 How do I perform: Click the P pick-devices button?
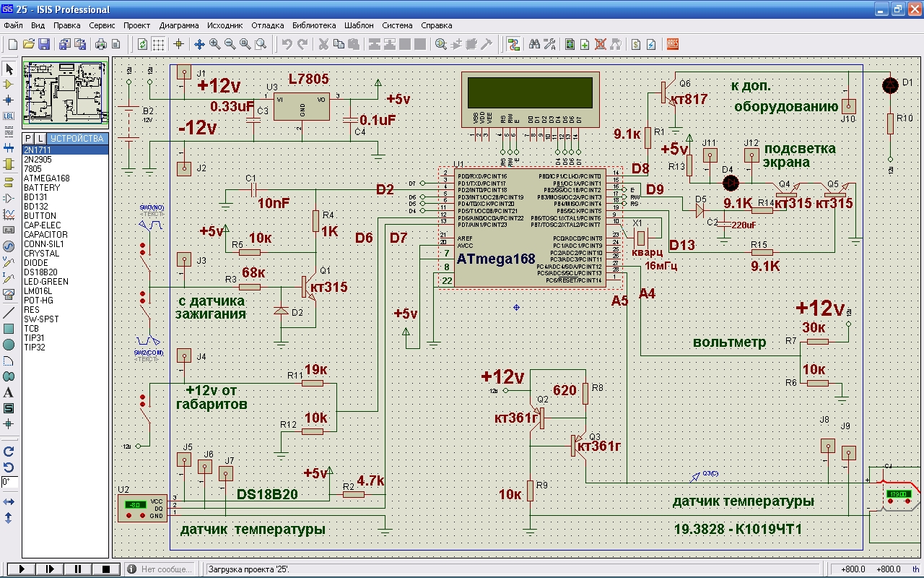[28, 138]
